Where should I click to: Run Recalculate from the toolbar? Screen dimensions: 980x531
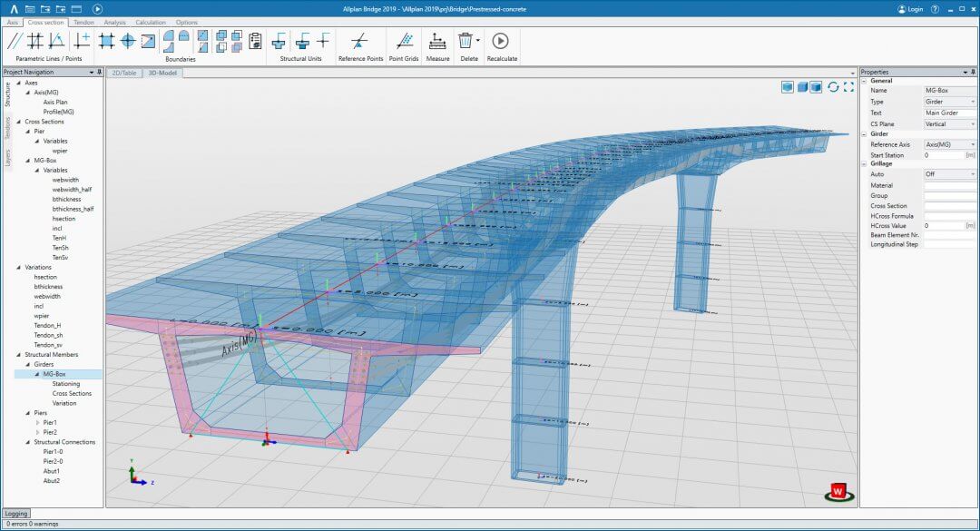coord(499,40)
